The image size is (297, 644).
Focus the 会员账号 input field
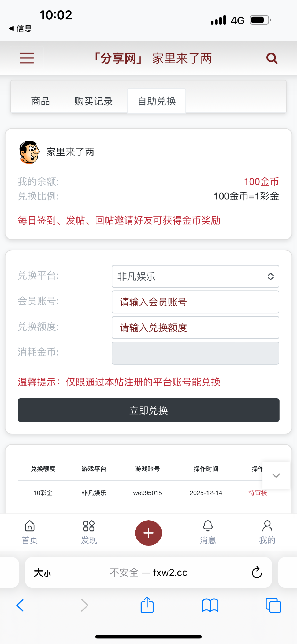(195, 302)
